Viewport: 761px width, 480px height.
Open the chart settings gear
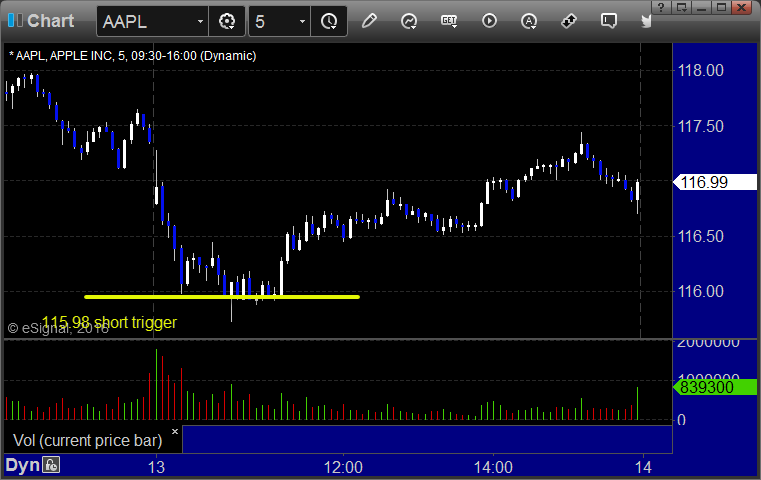pos(227,21)
